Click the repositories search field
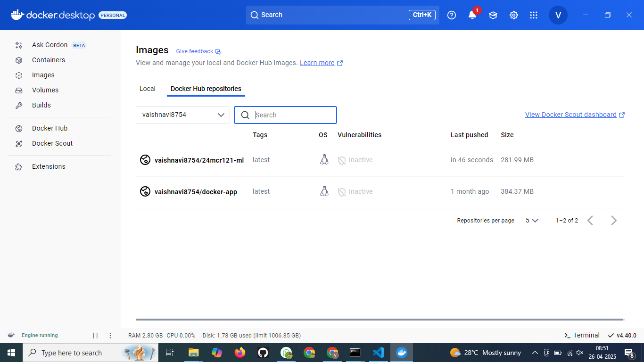Viewport: 644px width, 362px height. point(285,115)
